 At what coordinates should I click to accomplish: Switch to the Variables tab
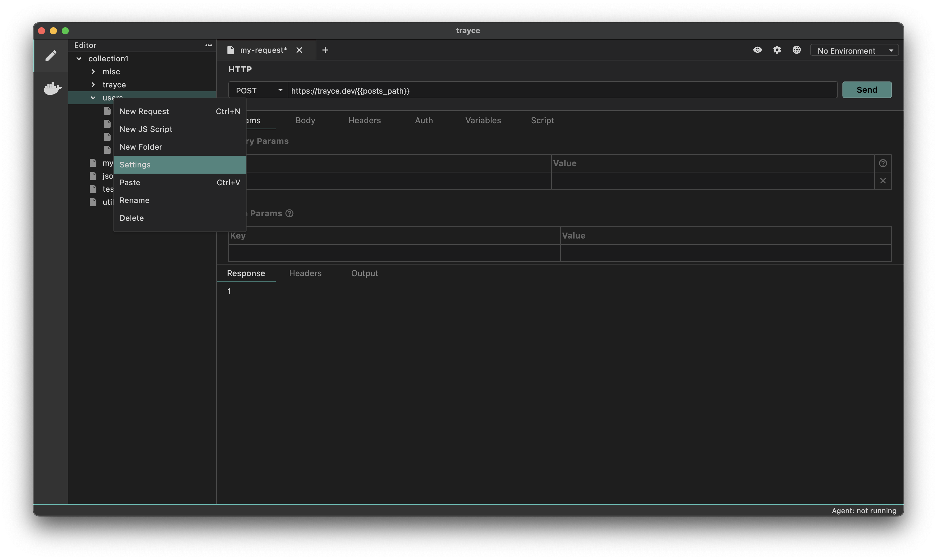coord(483,120)
